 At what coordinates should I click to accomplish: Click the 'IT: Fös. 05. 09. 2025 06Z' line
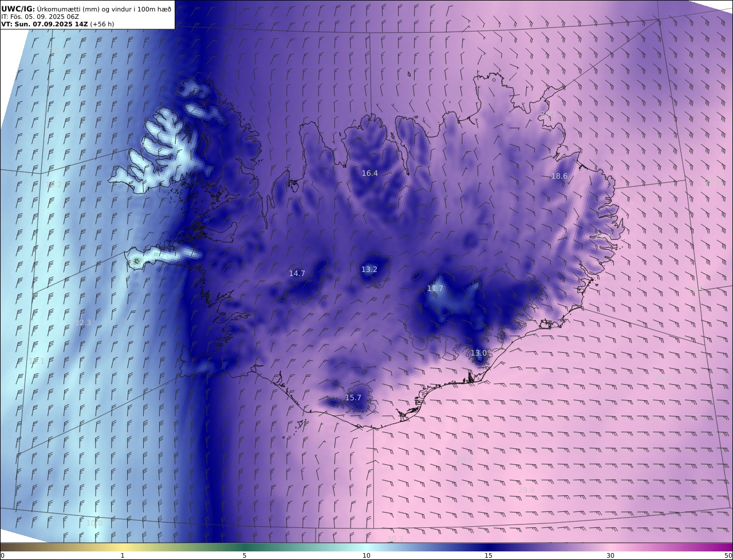(x=40, y=17)
